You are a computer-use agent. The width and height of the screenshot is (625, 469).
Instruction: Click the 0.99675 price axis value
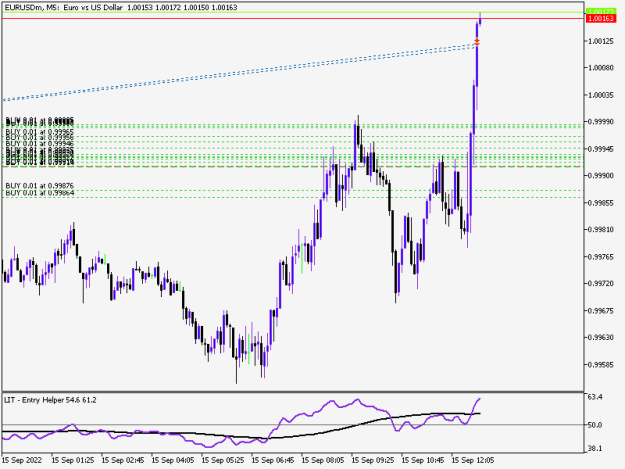click(601, 310)
